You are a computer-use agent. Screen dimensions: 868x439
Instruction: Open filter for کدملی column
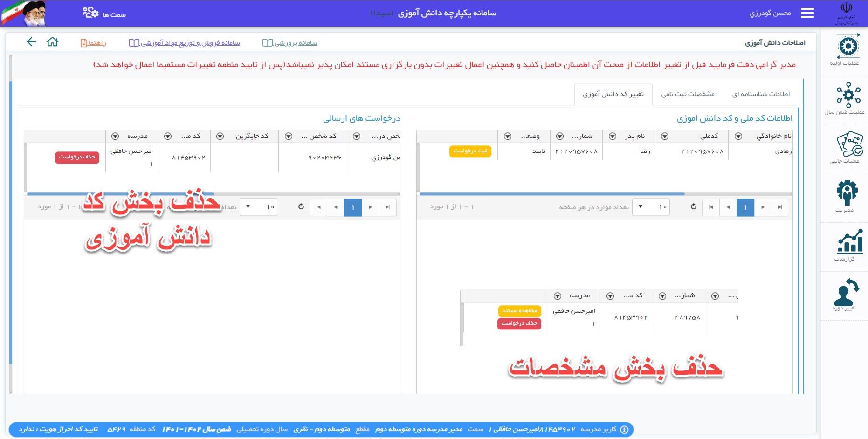click(x=665, y=137)
